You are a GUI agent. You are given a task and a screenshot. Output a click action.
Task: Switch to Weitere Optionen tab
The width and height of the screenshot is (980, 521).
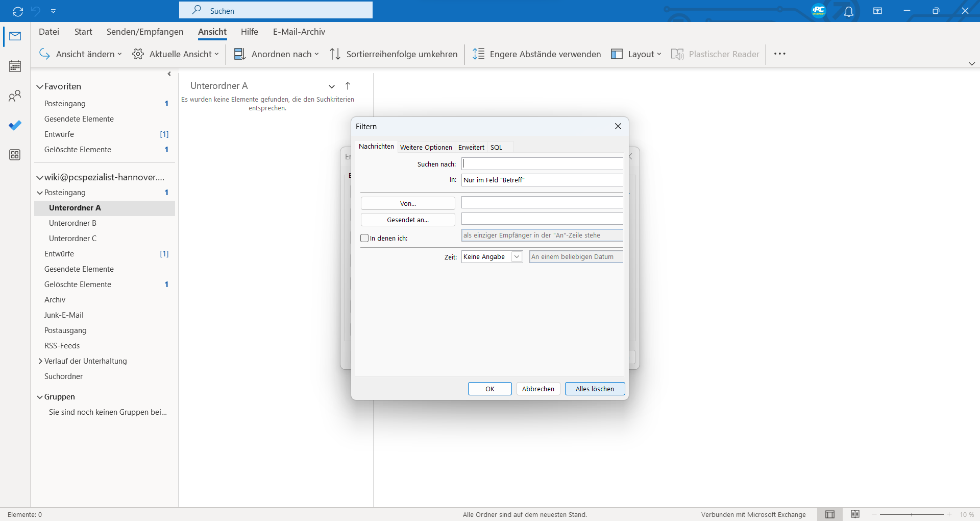(x=426, y=147)
